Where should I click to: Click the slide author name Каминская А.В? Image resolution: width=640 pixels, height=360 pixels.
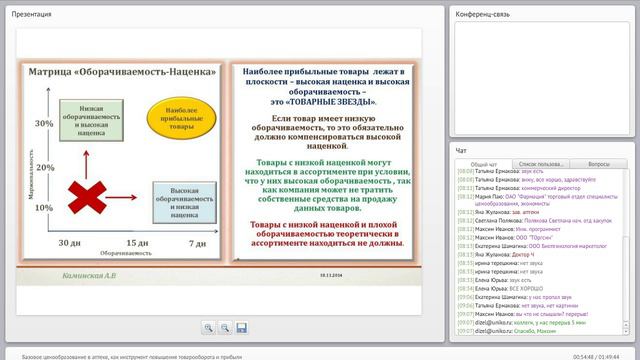[89, 276]
